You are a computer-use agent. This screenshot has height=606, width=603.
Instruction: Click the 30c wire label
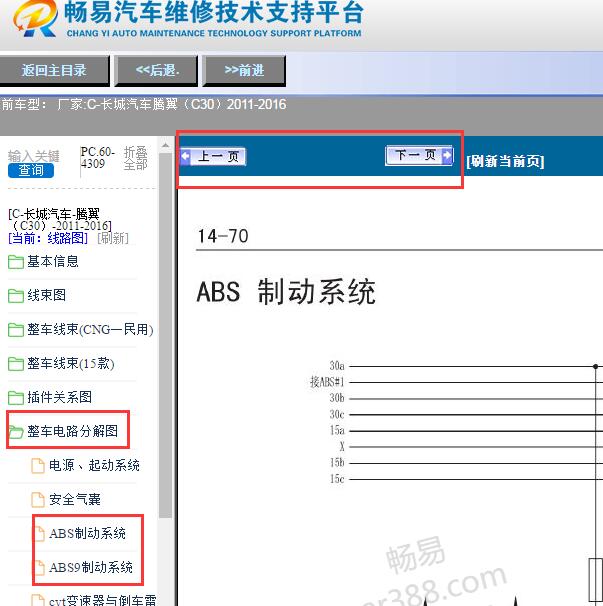point(337,414)
